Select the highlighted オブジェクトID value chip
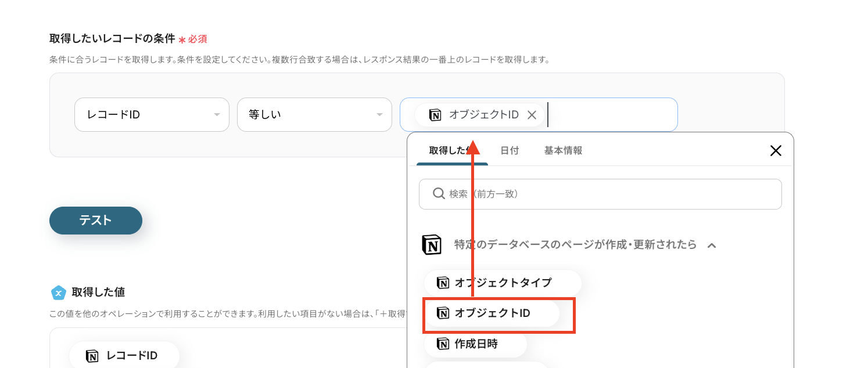This screenshot has width=868, height=368. pos(493,313)
